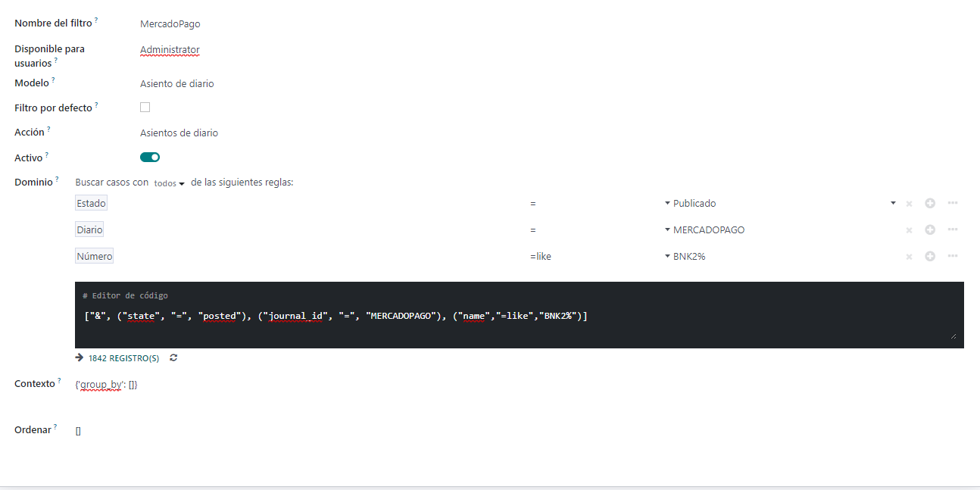Click the Administrator user field
The image size is (980, 490).
pos(170,50)
